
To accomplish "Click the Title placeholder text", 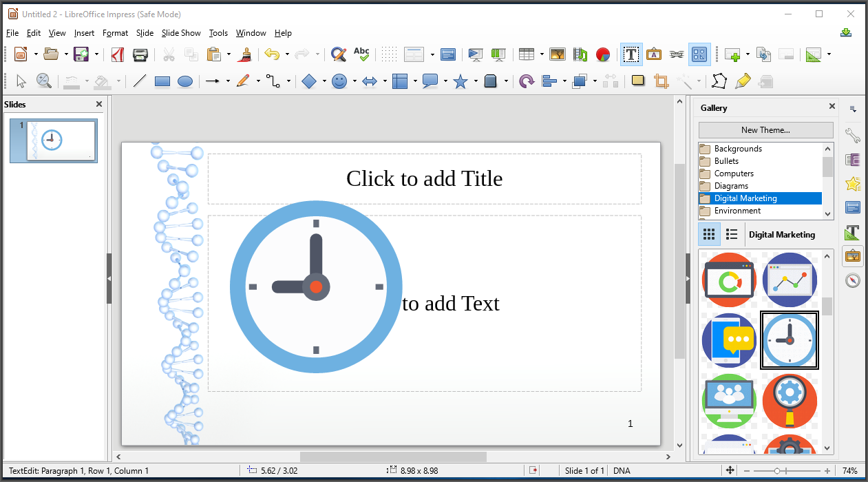I will (424, 178).
